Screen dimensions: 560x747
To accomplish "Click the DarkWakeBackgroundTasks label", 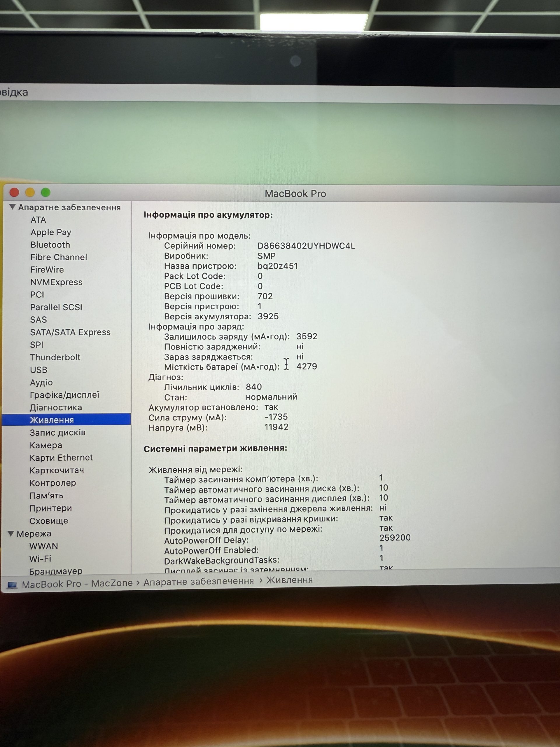I will pos(221,560).
